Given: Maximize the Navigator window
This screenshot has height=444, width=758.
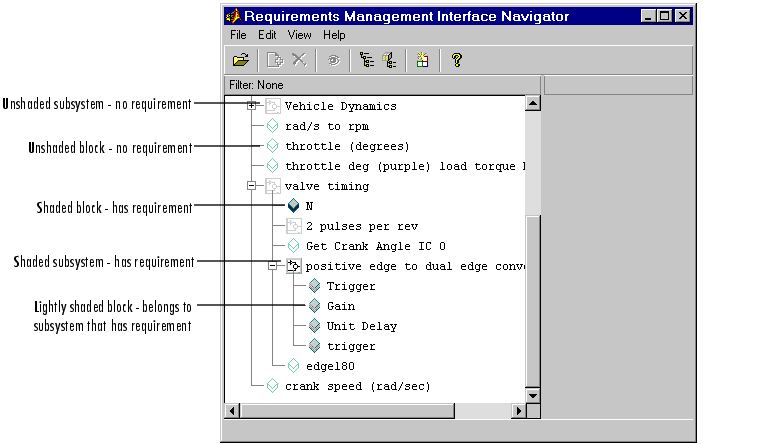Looking at the screenshot, I should pyautogui.click(x=665, y=16).
